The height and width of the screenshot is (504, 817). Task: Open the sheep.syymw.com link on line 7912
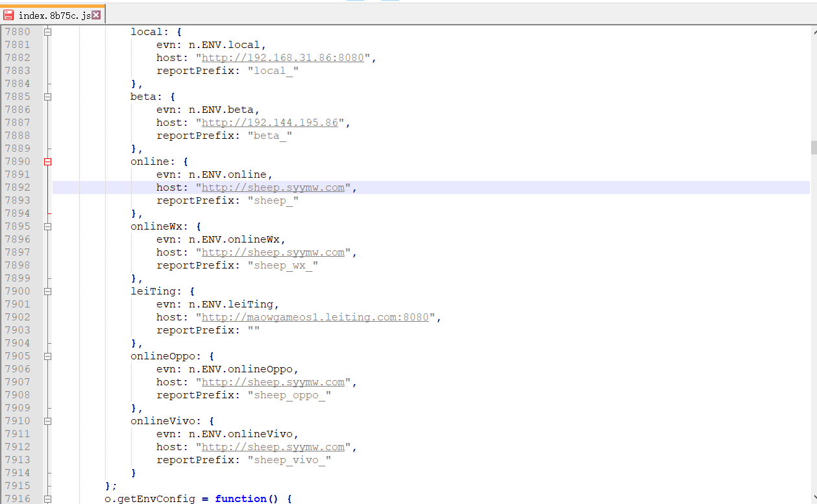[273, 447]
